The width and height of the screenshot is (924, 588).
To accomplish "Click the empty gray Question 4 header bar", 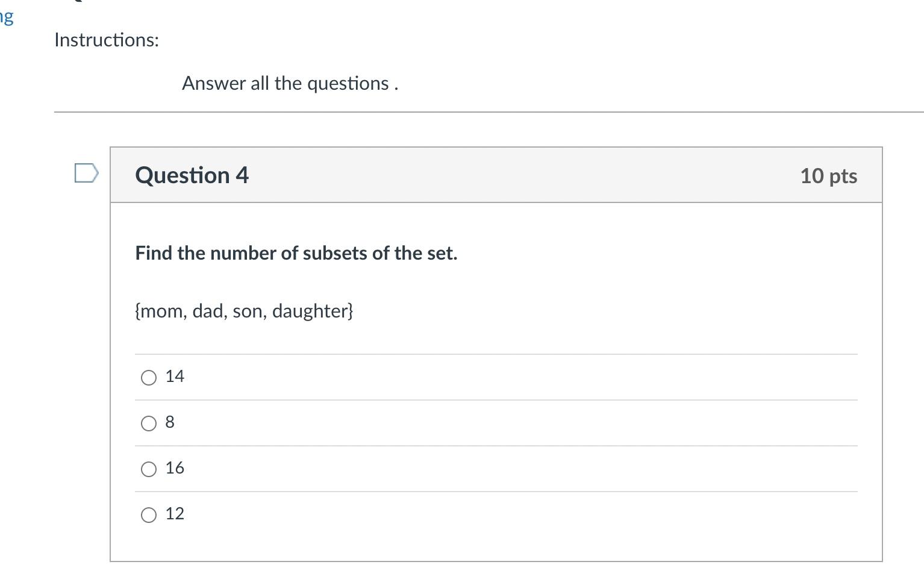I will pyautogui.click(x=512, y=175).
